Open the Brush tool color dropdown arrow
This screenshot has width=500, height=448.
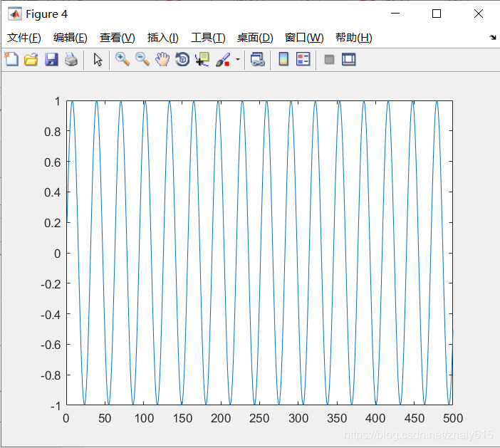[x=238, y=59]
